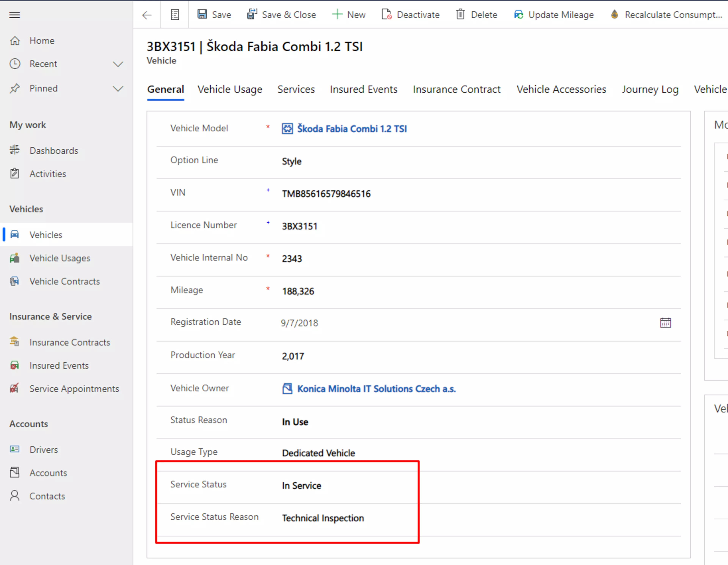Save the vehicle record
This screenshot has width=728, height=565.
[x=214, y=15]
